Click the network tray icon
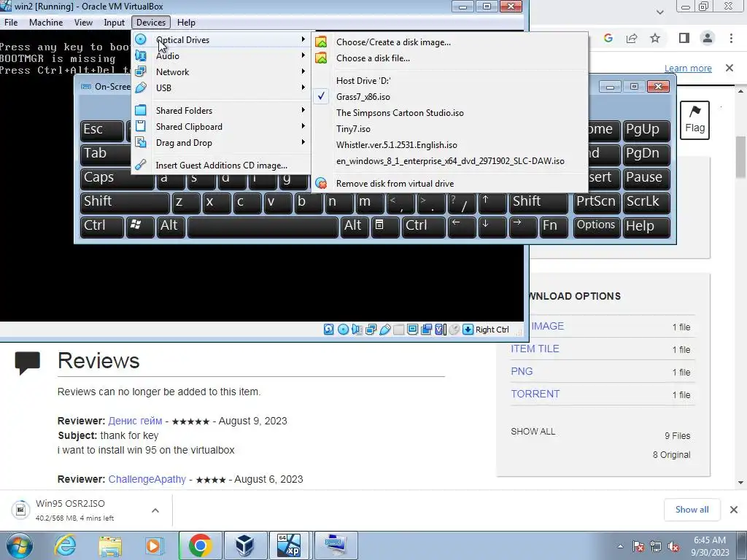This screenshot has height=560, width=747. (x=656, y=546)
